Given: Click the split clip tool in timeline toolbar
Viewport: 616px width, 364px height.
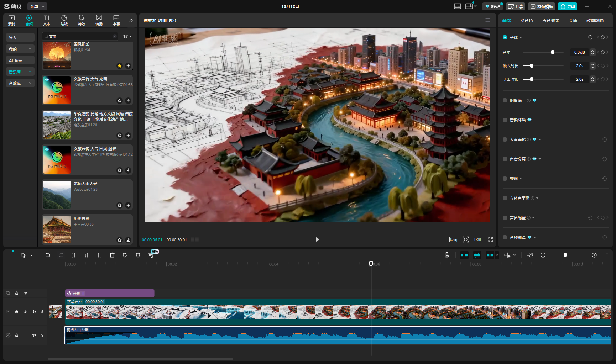Looking at the screenshot, I should [74, 255].
